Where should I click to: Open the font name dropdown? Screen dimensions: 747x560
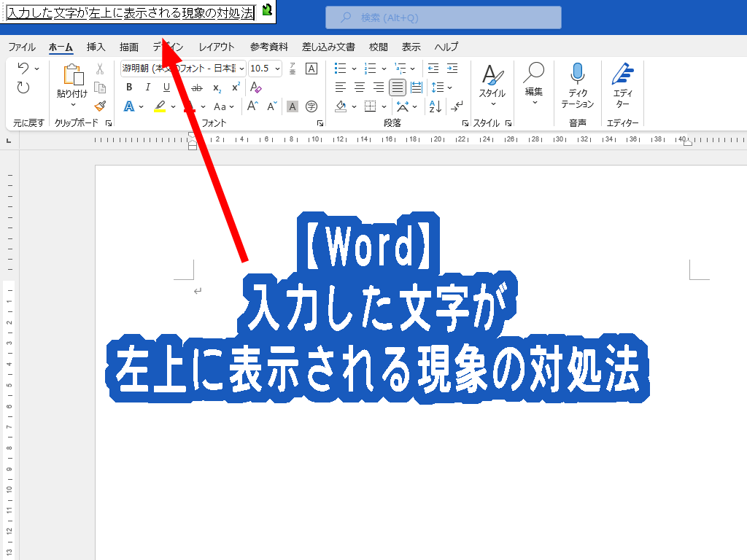pos(241,69)
